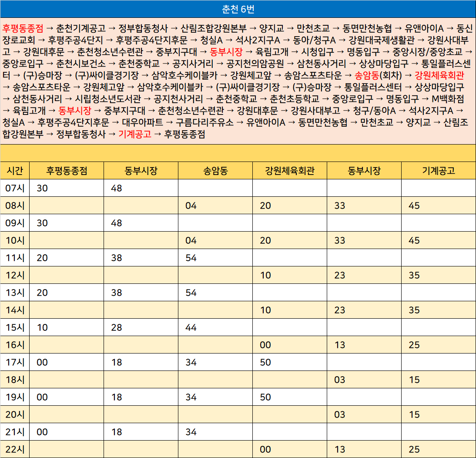
Task: Click 28 in the 15시 row
Action: tap(117, 327)
